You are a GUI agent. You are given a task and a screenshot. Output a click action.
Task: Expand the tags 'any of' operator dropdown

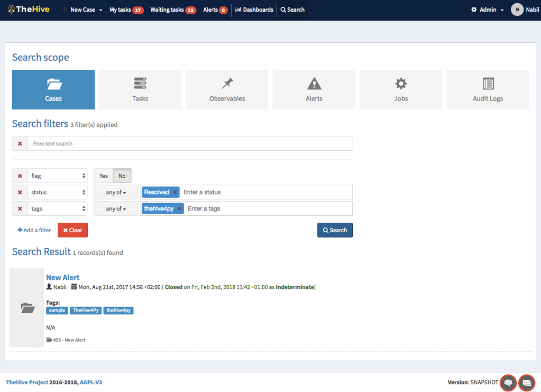pyautogui.click(x=116, y=208)
